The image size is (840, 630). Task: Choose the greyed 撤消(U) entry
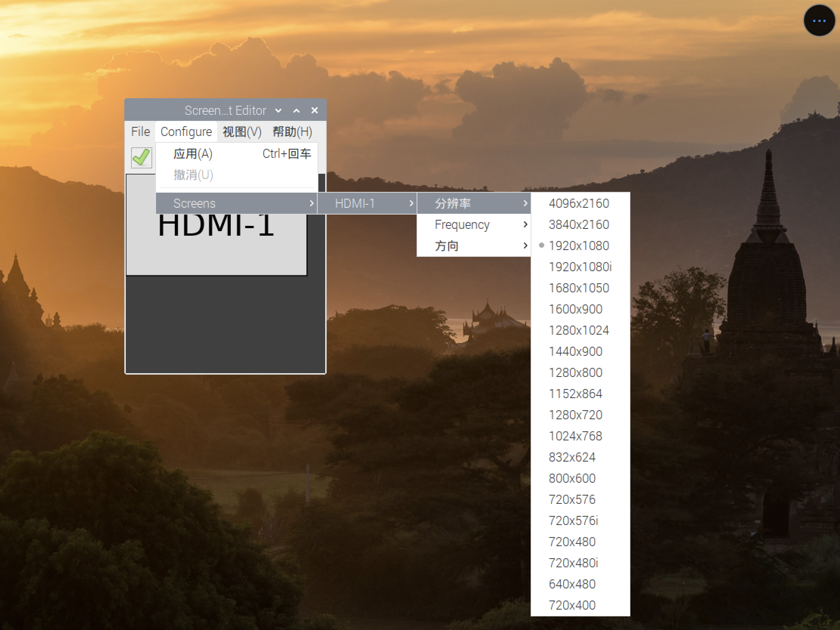tap(236, 174)
